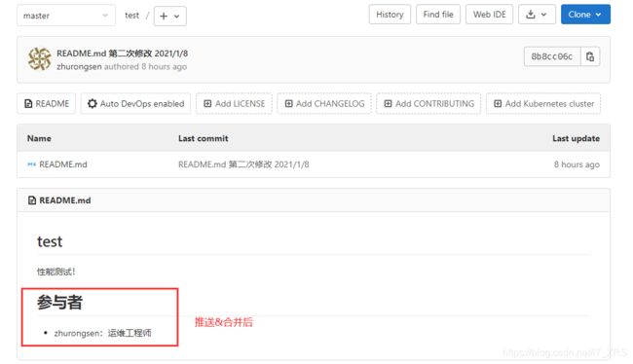
Task: Open the latest commit message link
Action: [123, 54]
